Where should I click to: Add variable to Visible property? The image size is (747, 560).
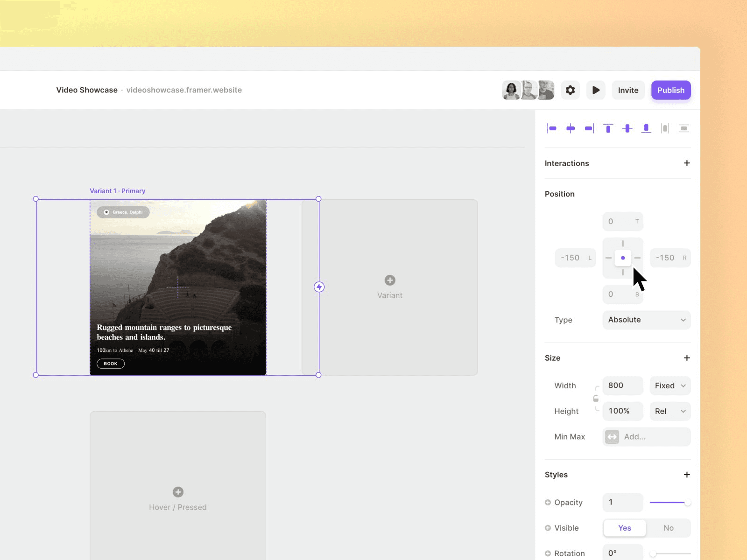click(x=548, y=528)
